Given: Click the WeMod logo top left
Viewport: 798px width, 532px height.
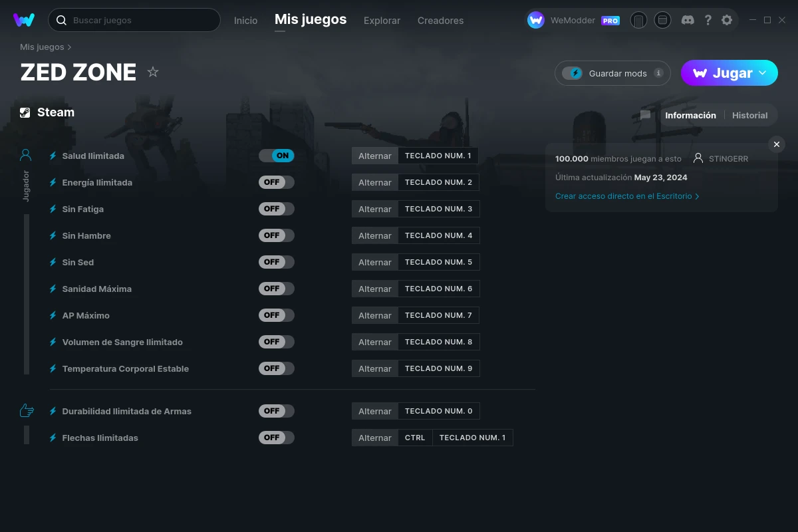Looking at the screenshot, I should [x=24, y=20].
